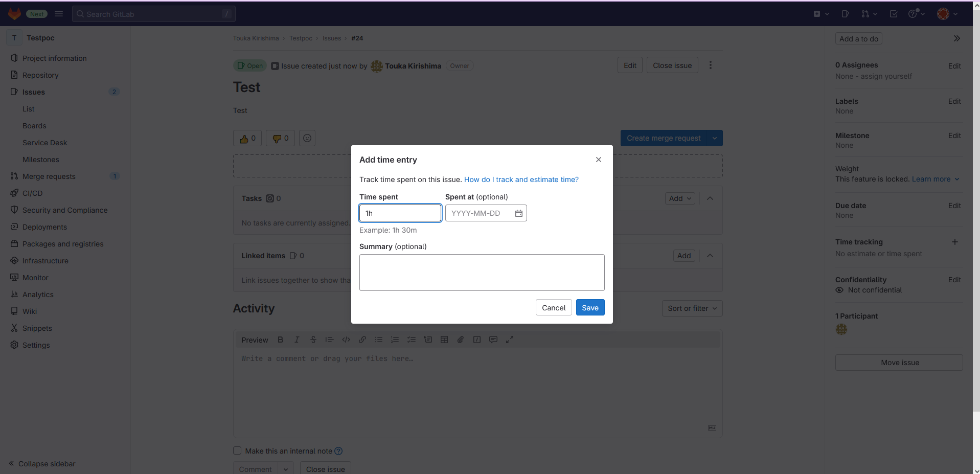Check Make this an internal note
980x474 pixels.
[x=237, y=450]
